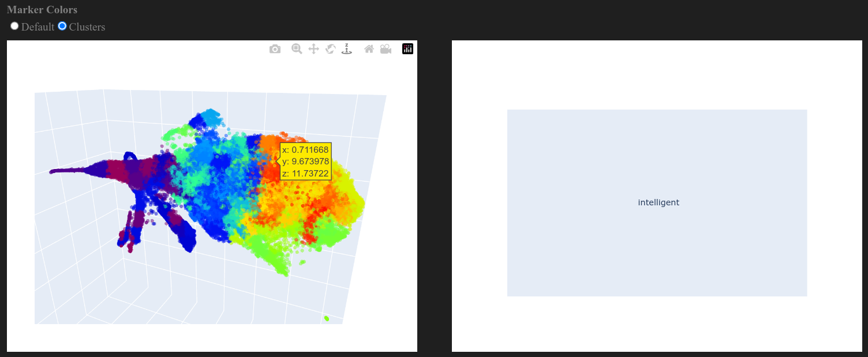
Task: Switch to Turntable rotation mode
Action: 347,49
